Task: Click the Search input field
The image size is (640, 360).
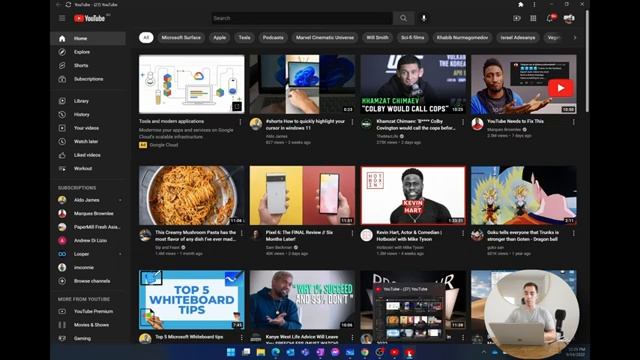Action: click(302, 18)
